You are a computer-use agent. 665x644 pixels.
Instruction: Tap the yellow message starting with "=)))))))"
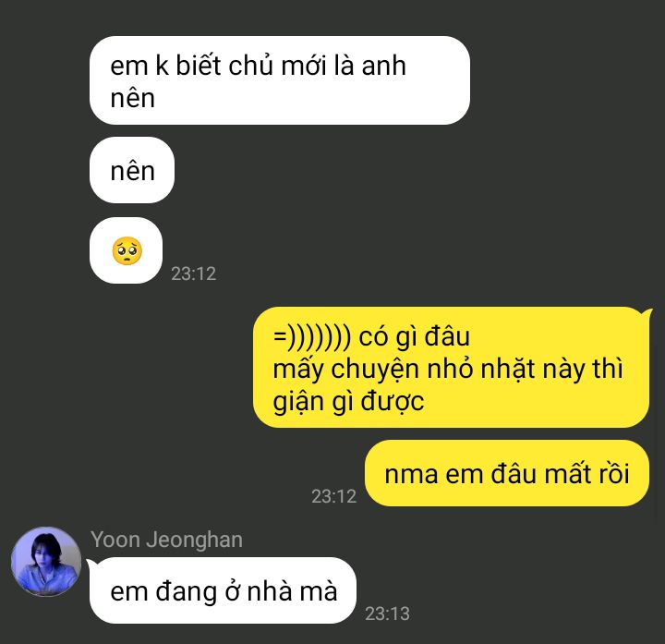coord(451,367)
